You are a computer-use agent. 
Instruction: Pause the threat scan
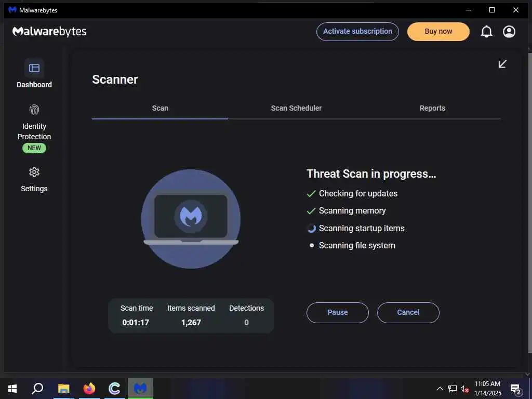(x=338, y=312)
